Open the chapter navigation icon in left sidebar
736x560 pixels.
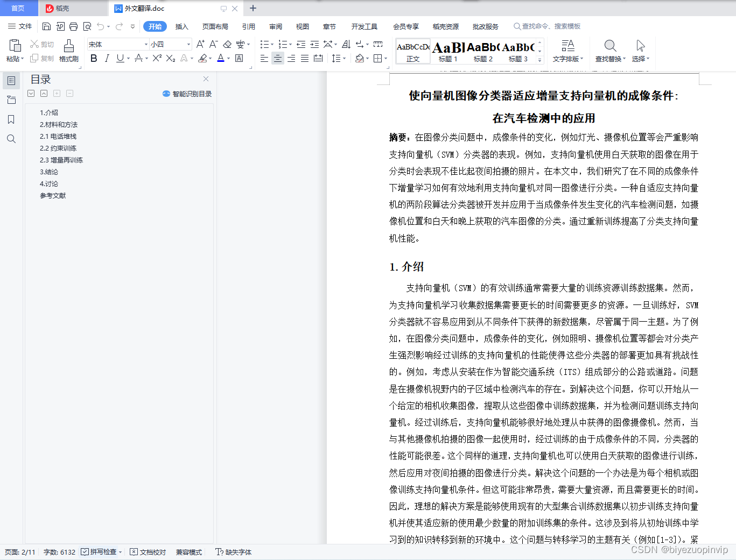[11, 100]
